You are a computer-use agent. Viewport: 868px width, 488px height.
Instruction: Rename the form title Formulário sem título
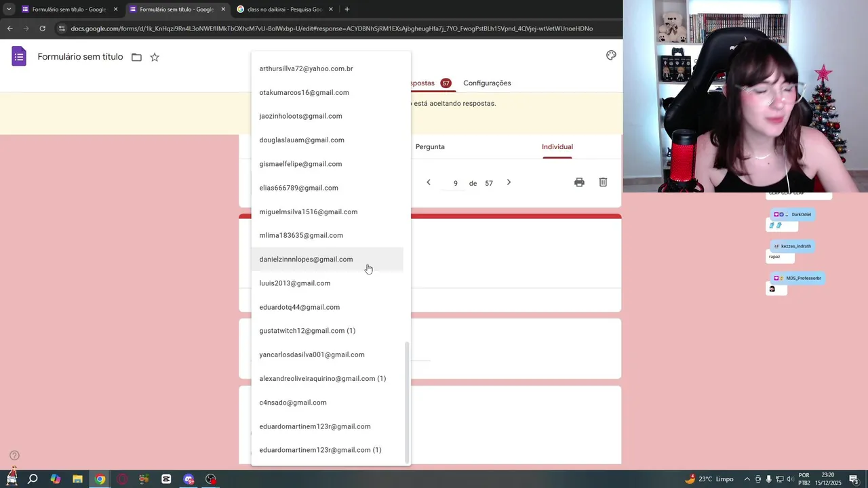point(80,57)
